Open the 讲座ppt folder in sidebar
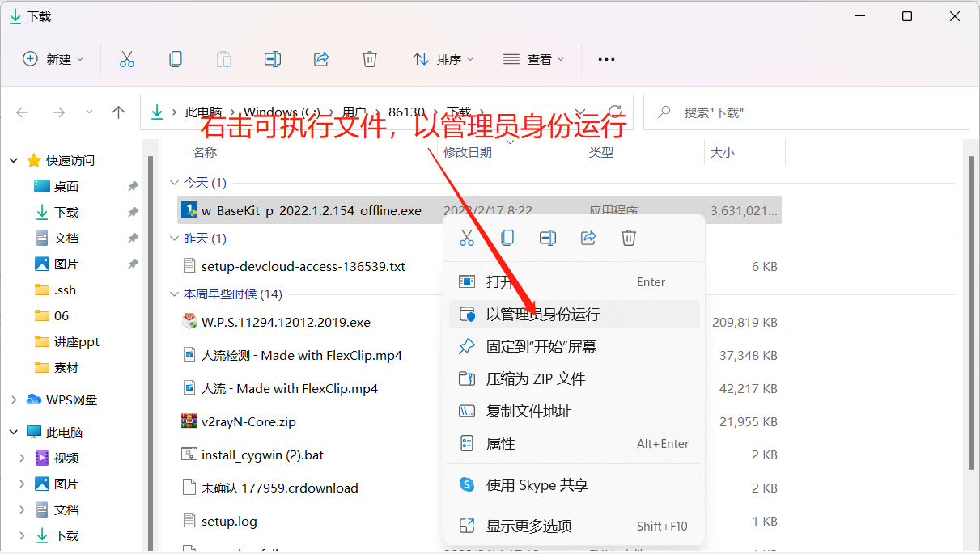This screenshot has width=980, height=554. coord(67,341)
